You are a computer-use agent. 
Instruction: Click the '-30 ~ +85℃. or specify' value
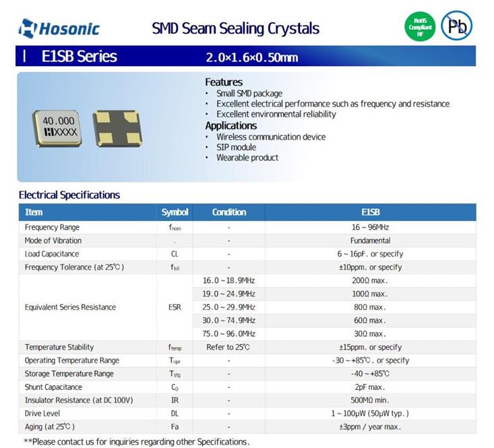[x=371, y=360]
